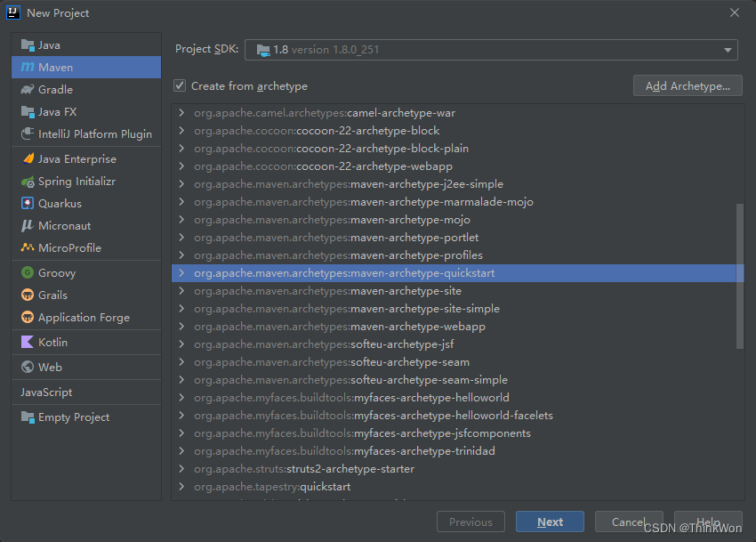
Task: Click the Application Forge icon
Action: pyautogui.click(x=28, y=317)
